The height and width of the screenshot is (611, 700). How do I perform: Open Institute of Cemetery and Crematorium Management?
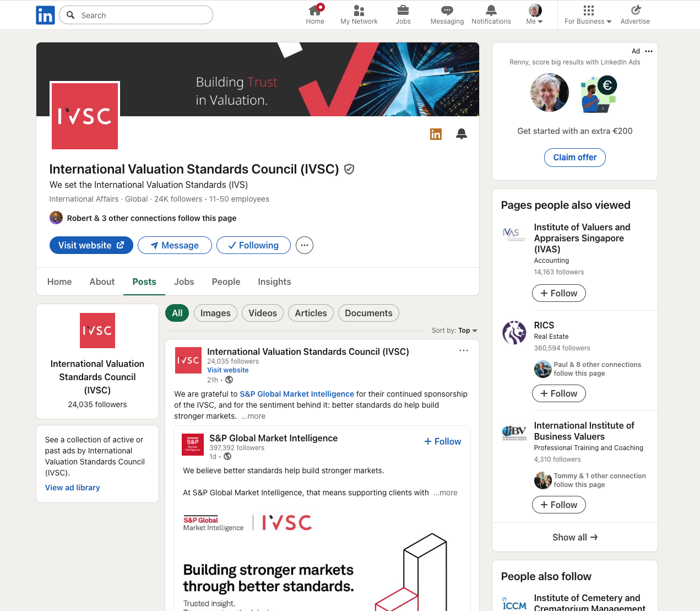[589, 603]
